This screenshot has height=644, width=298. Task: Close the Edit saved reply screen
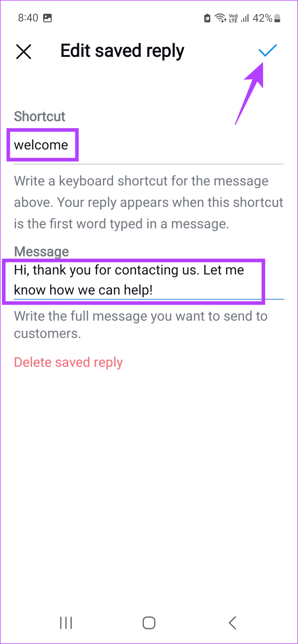coord(24,51)
